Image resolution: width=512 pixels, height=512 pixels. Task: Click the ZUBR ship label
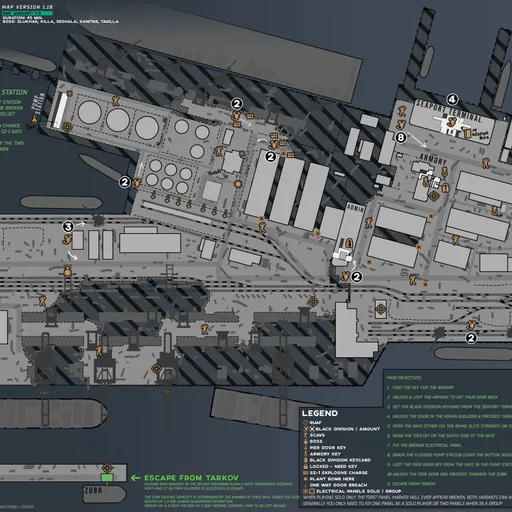(93, 491)
